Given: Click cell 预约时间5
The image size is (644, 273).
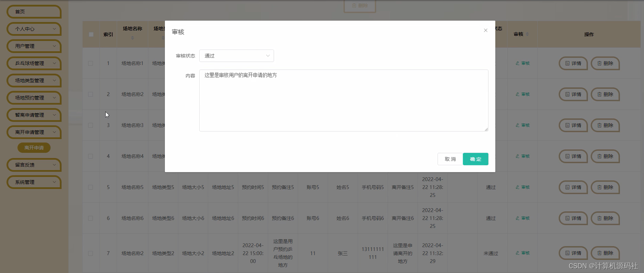Looking at the screenshot, I should coord(253,187).
